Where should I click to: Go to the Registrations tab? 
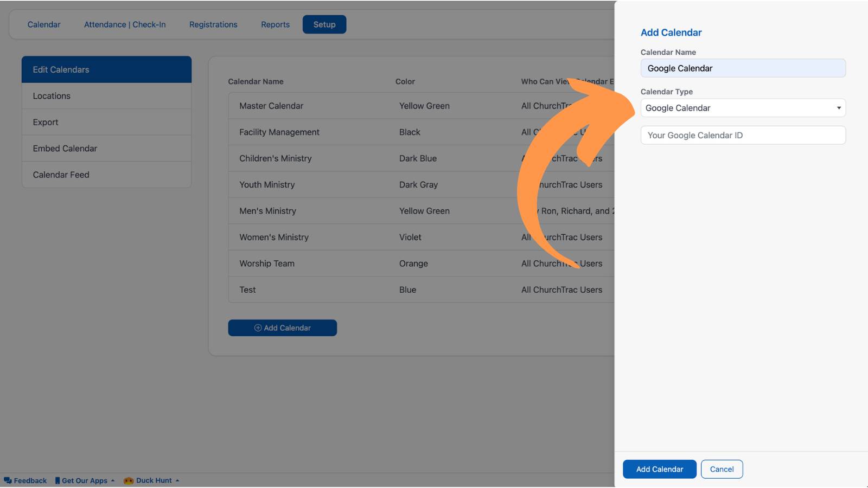pyautogui.click(x=213, y=24)
